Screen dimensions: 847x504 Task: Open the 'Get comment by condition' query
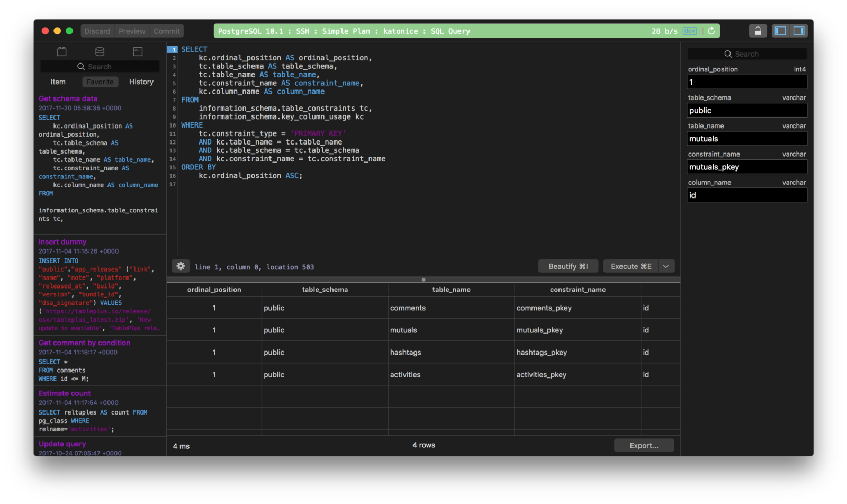click(84, 343)
